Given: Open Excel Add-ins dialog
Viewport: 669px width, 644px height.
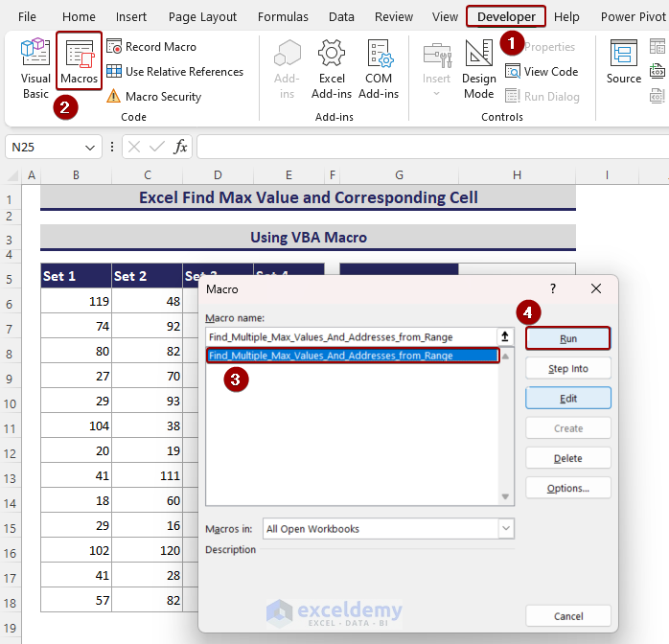Looking at the screenshot, I should tap(332, 68).
